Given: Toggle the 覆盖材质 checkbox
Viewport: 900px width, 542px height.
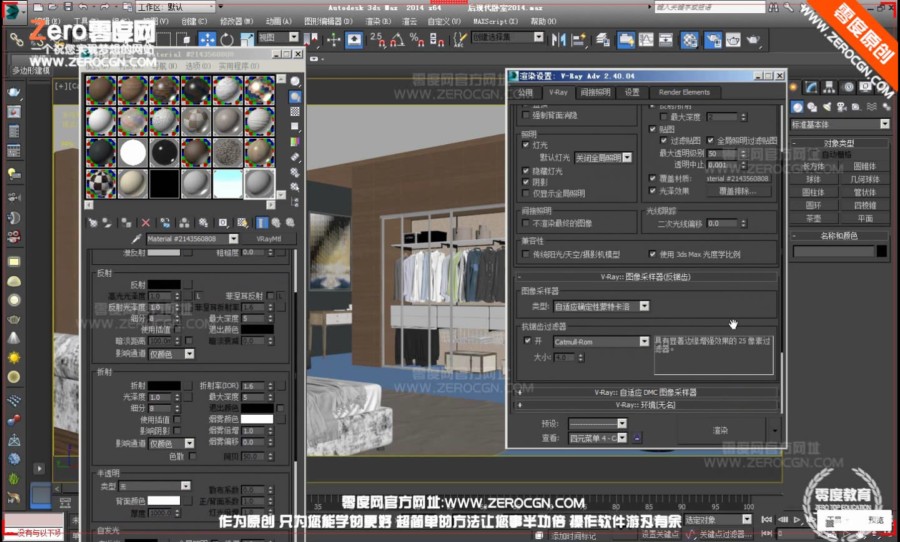Looking at the screenshot, I should (652, 178).
